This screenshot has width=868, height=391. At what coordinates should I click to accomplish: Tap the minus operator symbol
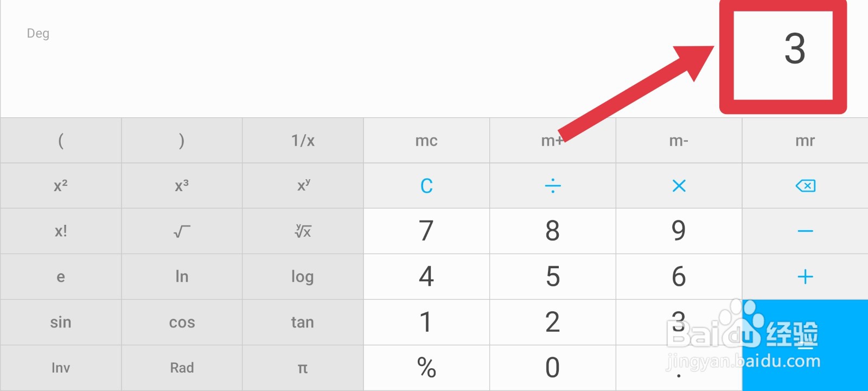pos(805,231)
